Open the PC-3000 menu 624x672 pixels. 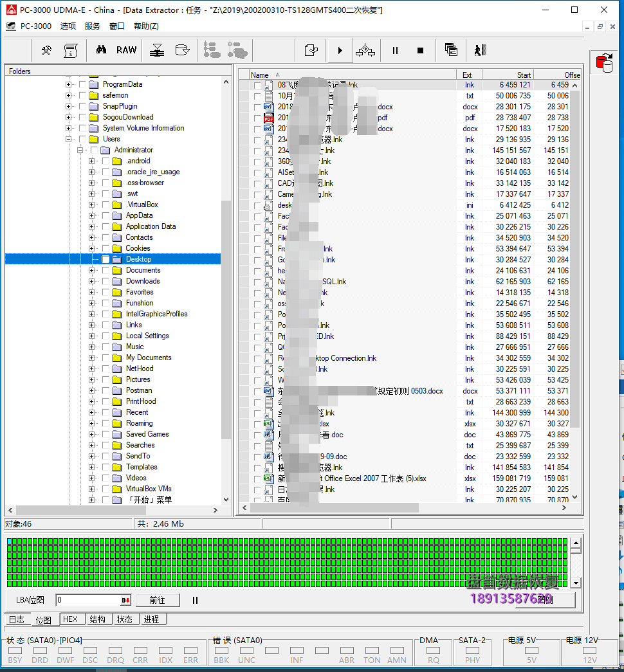tap(36, 26)
